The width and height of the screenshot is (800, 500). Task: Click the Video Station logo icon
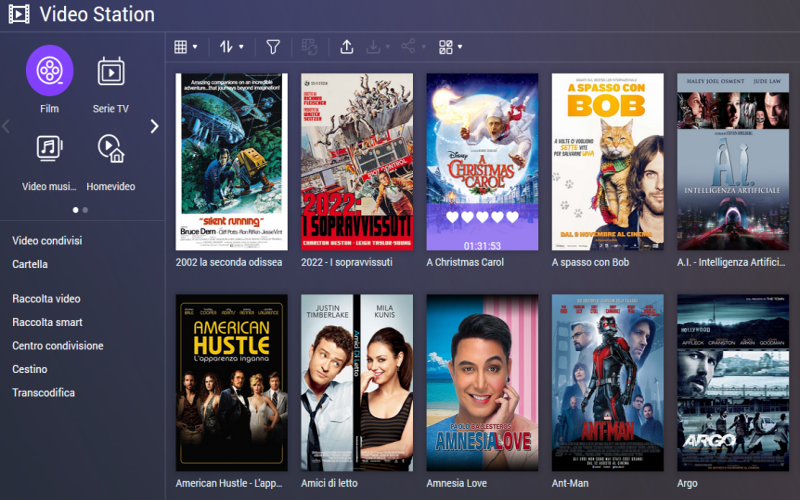click(19, 14)
